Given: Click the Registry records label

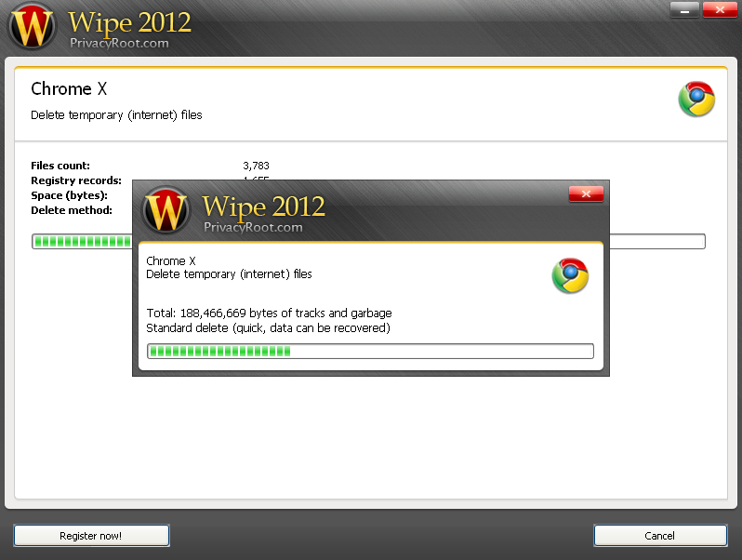Looking at the screenshot, I should coord(76,180).
